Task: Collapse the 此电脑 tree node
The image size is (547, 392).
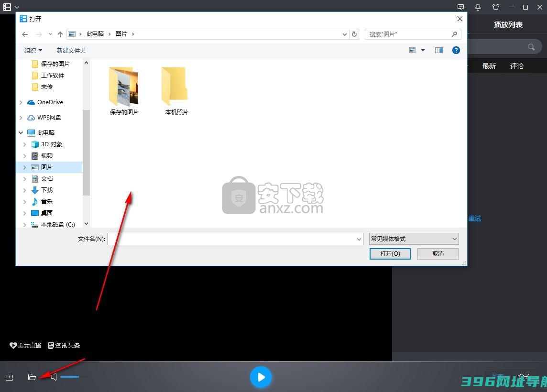Action: pyautogui.click(x=21, y=133)
